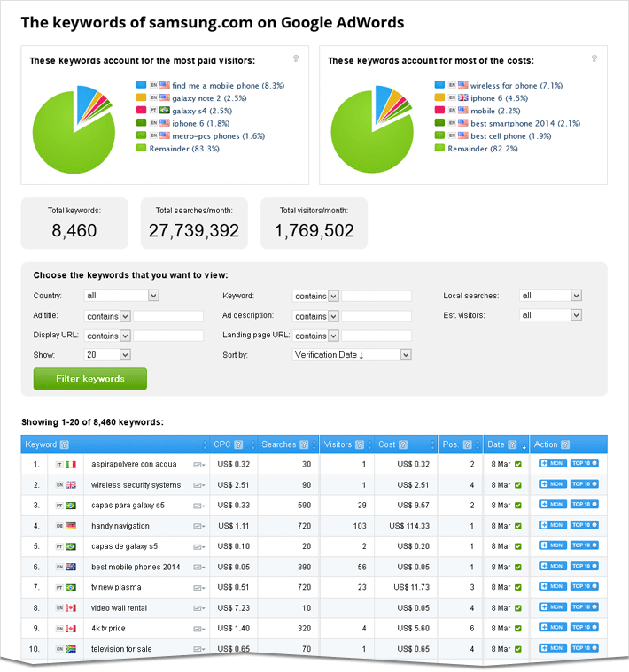Open the Display URL contains dropdown
The height and width of the screenshot is (672, 629).
point(107,336)
